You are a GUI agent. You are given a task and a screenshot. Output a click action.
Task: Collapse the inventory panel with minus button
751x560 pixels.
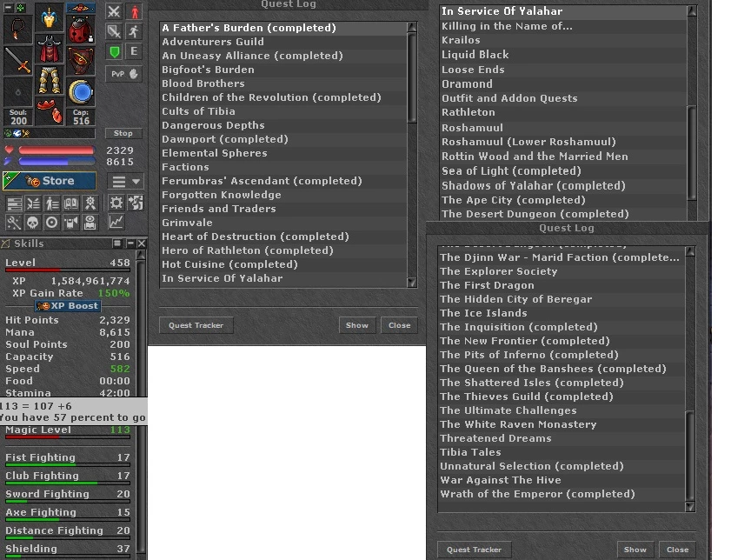click(8, 8)
